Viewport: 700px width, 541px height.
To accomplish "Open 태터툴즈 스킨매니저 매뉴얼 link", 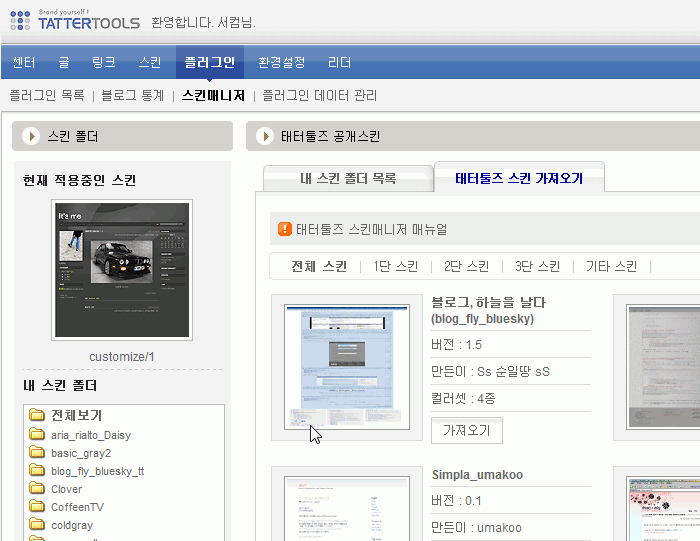I will pos(371,229).
